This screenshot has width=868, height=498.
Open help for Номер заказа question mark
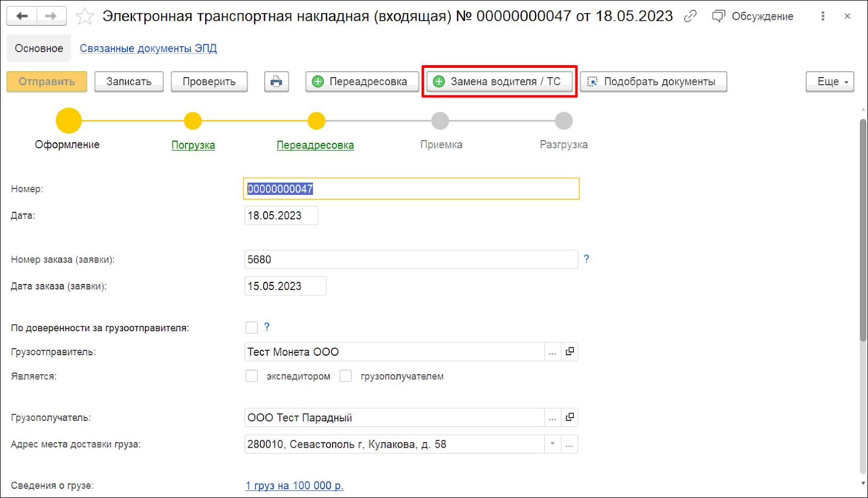586,259
